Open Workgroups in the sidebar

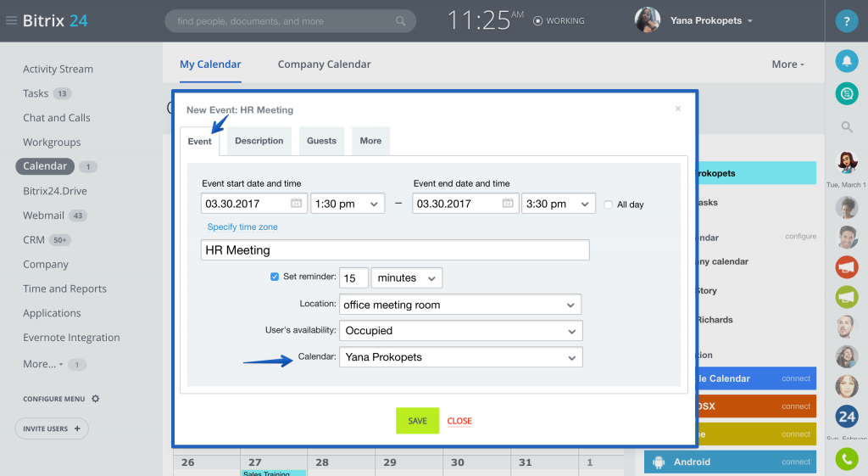(x=52, y=142)
